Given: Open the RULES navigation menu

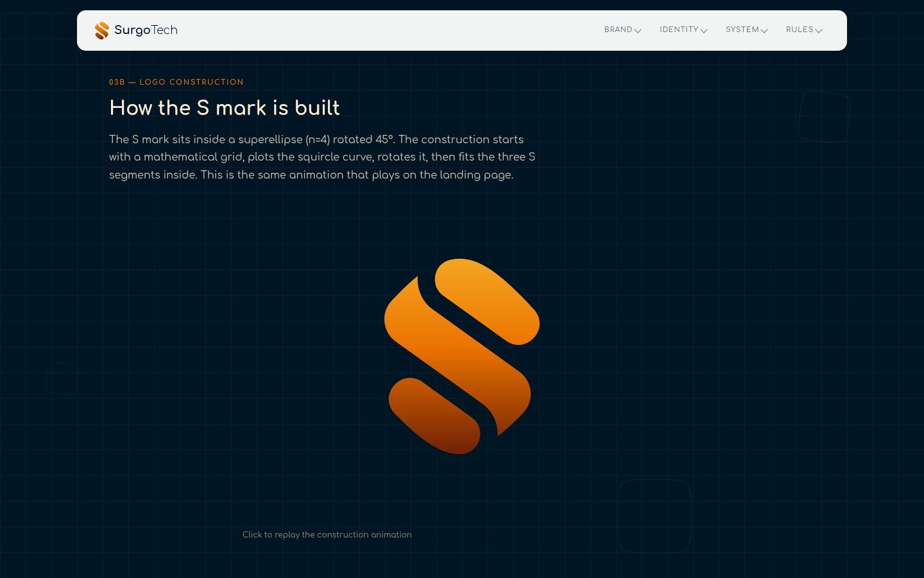Looking at the screenshot, I should [804, 30].
